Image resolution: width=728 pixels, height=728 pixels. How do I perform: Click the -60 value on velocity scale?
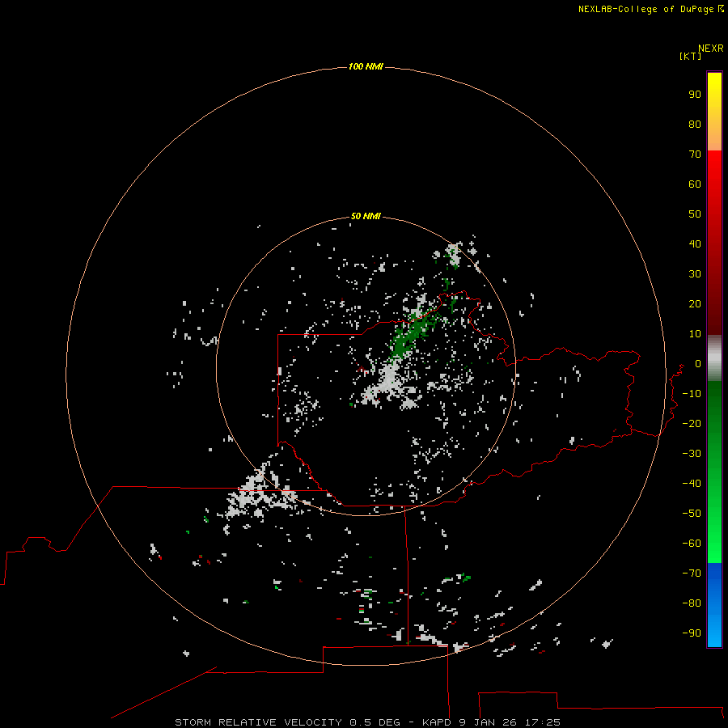pos(692,544)
